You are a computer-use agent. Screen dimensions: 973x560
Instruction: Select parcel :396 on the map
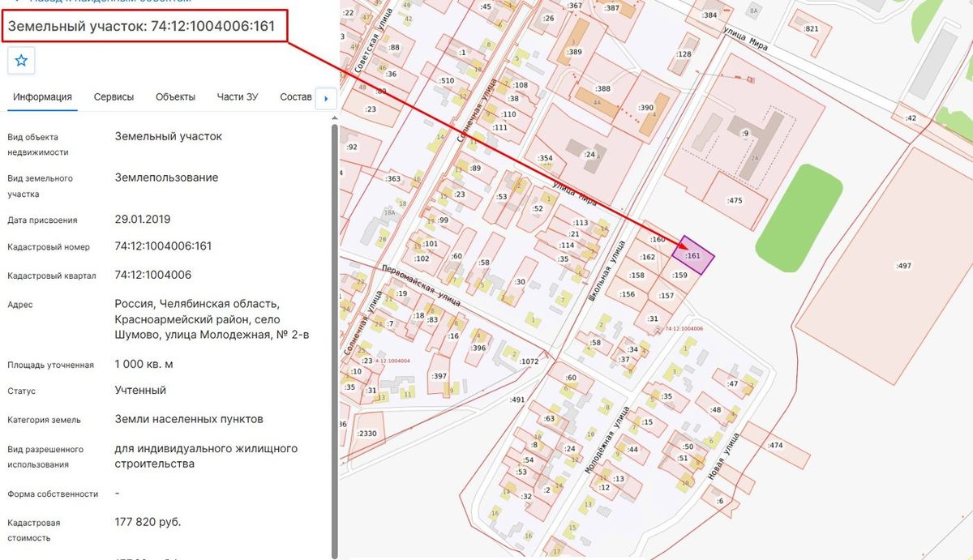pyautogui.click(x=478, y=348)
